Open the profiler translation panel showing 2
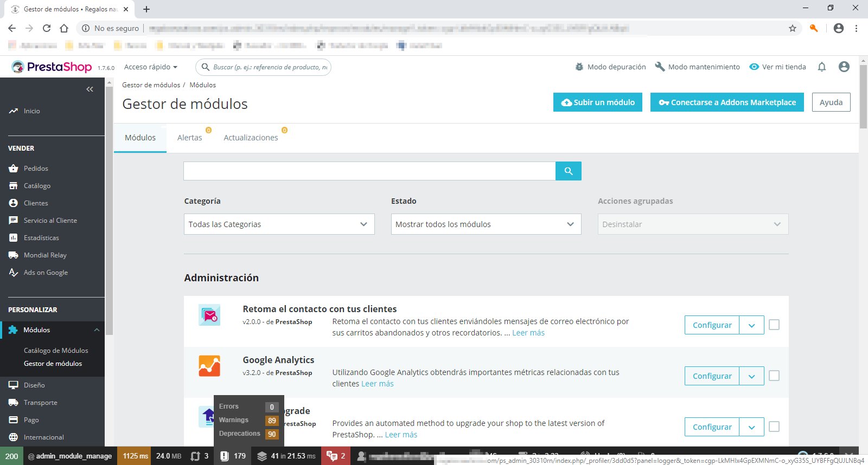This screenshot has width=868, height=465. [336, 456]
